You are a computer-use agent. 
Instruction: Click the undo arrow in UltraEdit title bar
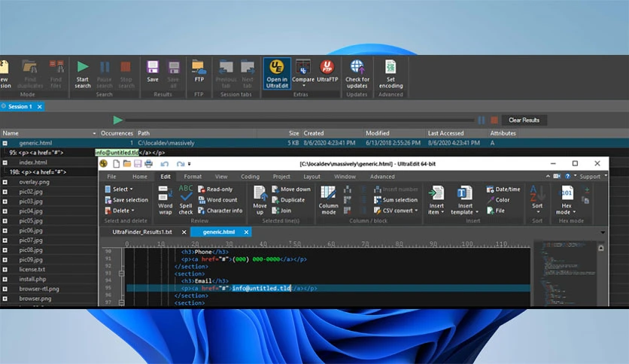(165, 163)
